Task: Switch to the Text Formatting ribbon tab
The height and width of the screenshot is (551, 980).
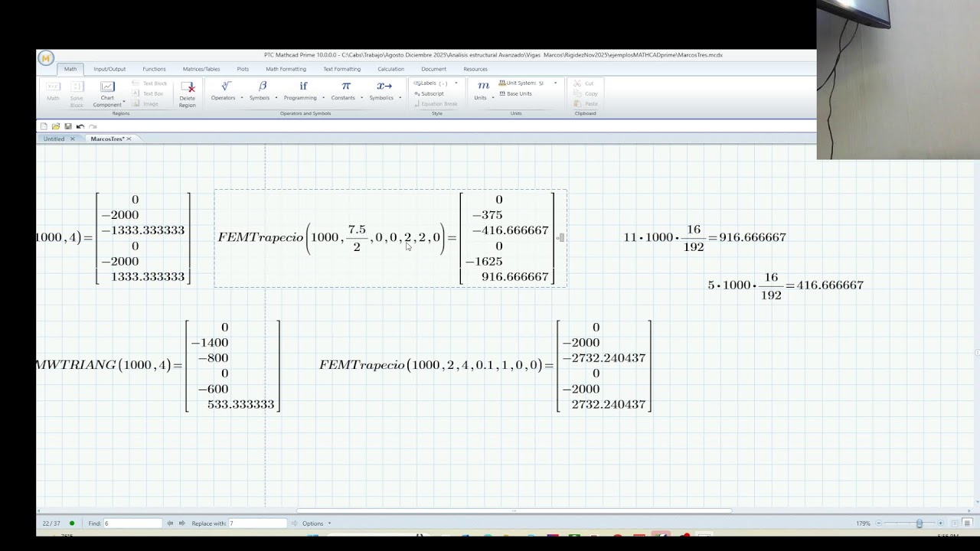Action: (x=341, y=69)
